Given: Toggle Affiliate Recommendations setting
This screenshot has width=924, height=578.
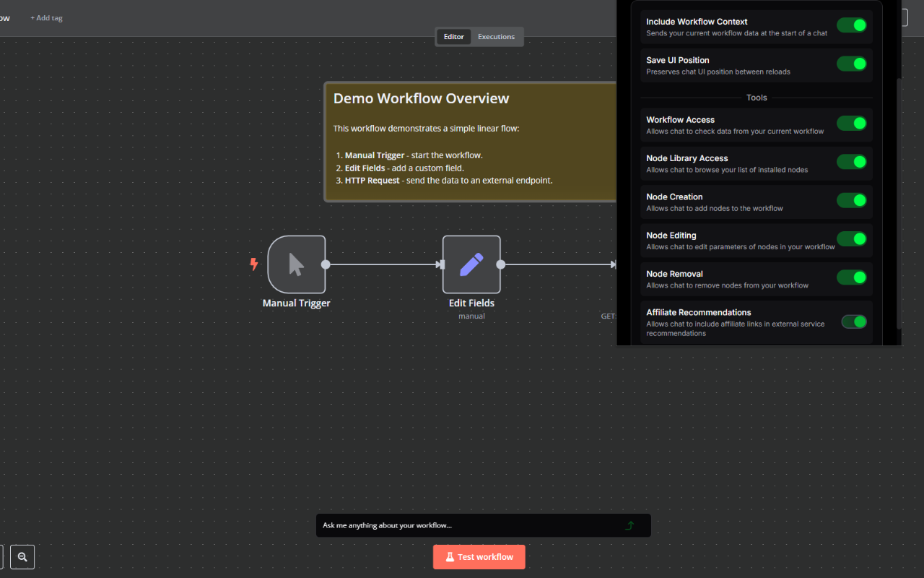Looking at the screenshot, I should [x=854, y=322].
